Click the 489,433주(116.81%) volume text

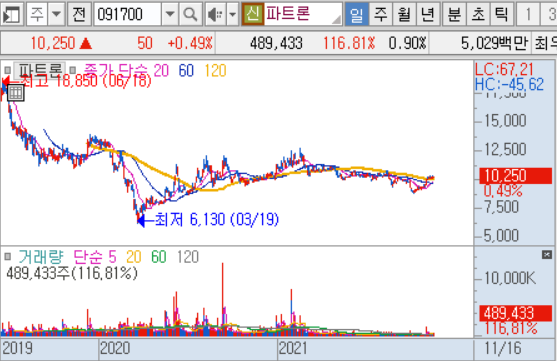coord(72,273)
